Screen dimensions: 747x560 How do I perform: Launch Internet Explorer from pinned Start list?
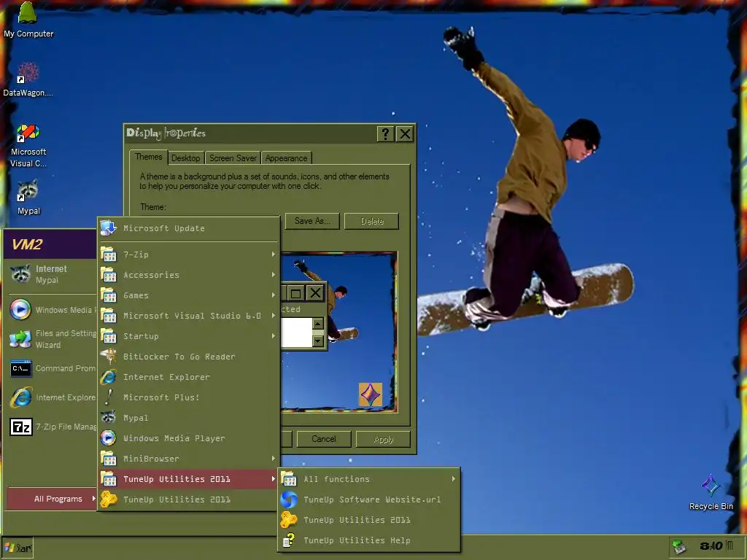point(52,397)
